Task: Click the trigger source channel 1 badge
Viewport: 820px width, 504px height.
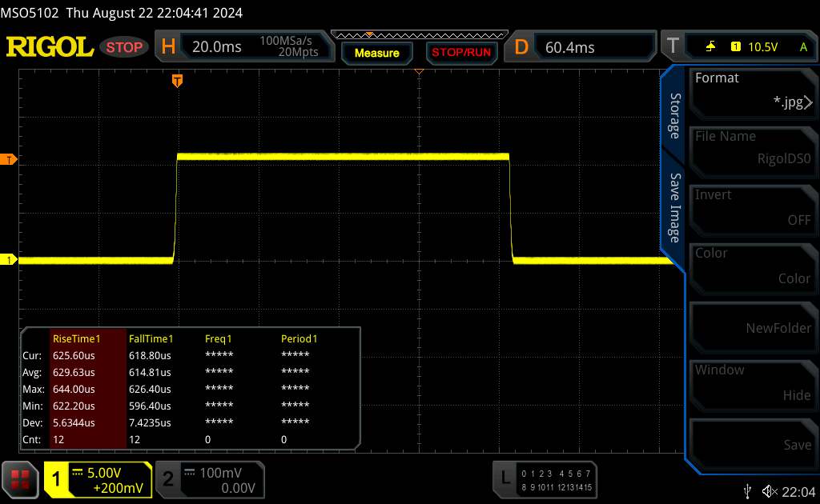Action: [736, 46]
